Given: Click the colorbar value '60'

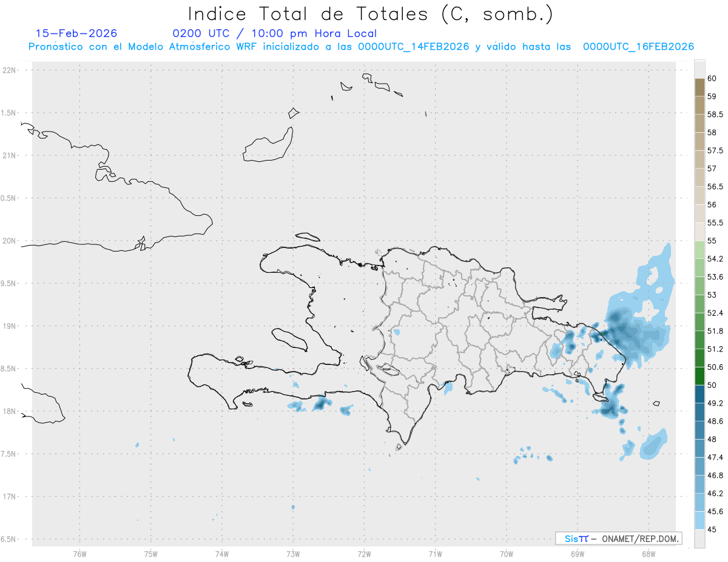Looking at the screenshot, I should point(712,78).
